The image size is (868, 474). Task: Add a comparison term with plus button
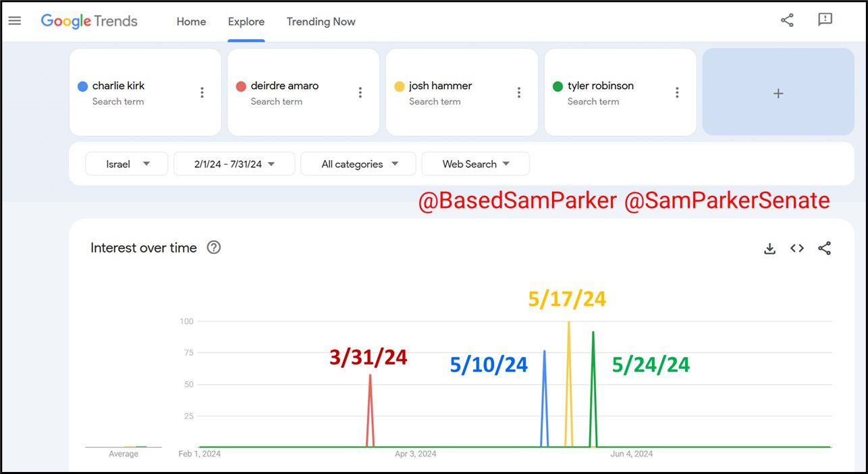[778, 93]
